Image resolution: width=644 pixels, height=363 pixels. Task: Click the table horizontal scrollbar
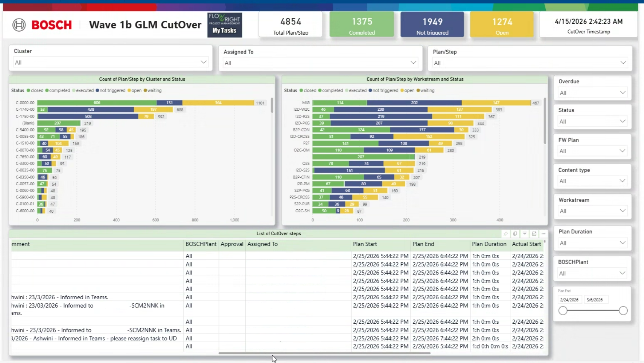[324, 353]
